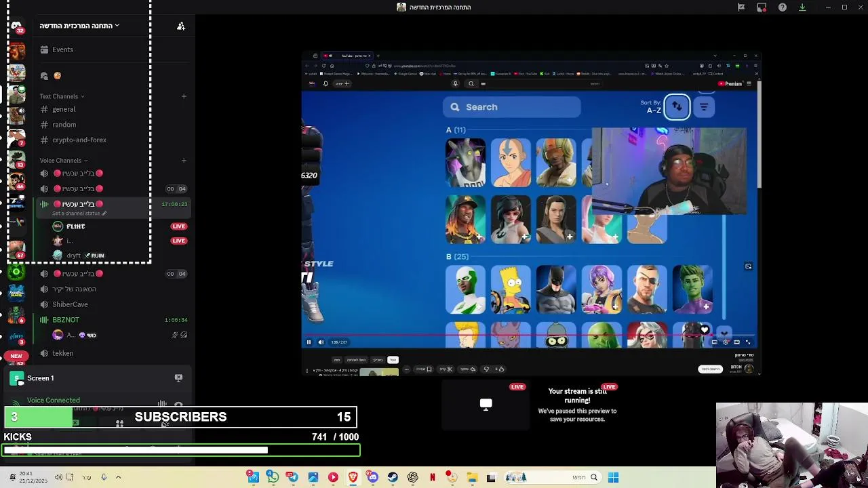The height and width of the screenshot is (488, 868).
Task: Open Telegram from the taskbar
Action: (x=292, y=477)
